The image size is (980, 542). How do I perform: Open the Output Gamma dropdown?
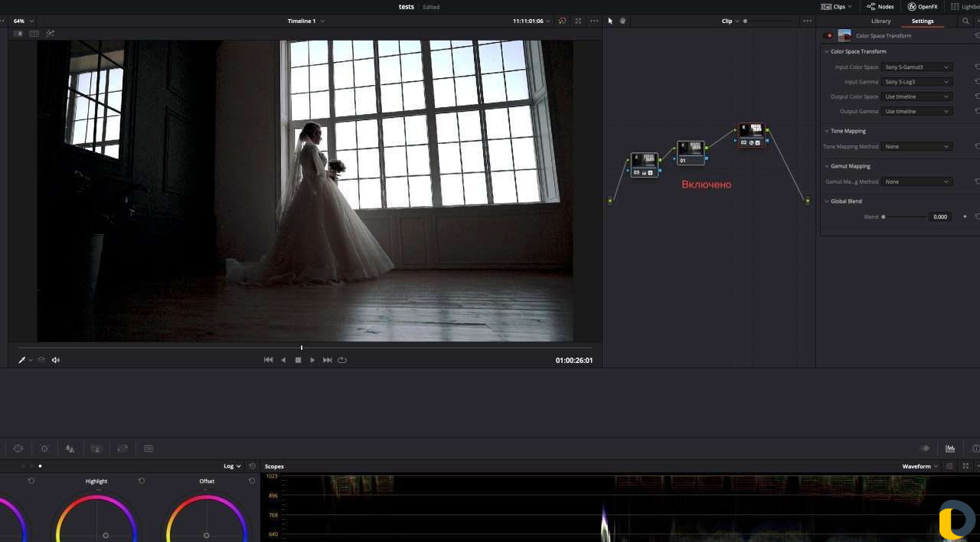916,111
